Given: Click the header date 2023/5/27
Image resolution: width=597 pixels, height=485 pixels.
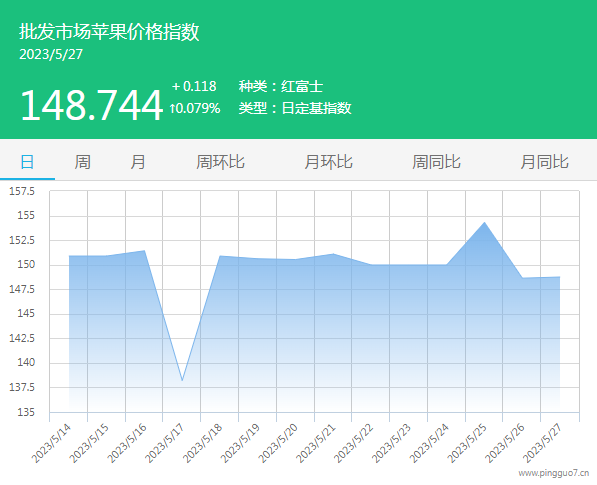Looking at the screenshot, I should (x=51, y=54).
